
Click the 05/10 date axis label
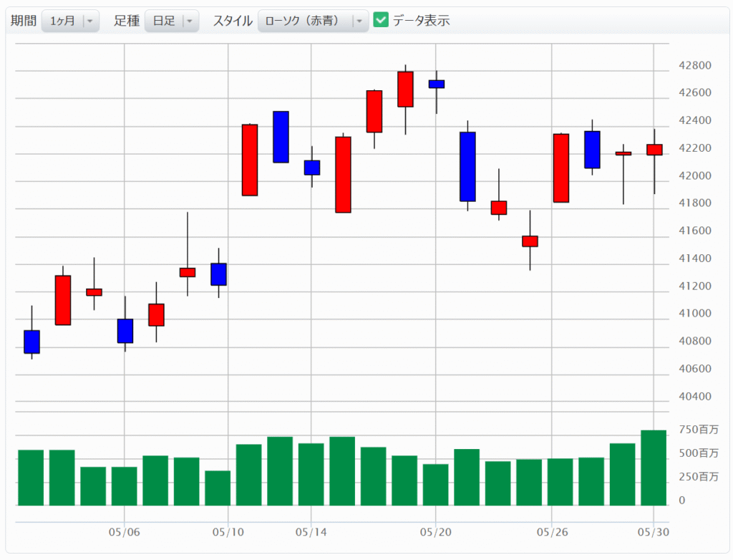(x=228, y=532)
